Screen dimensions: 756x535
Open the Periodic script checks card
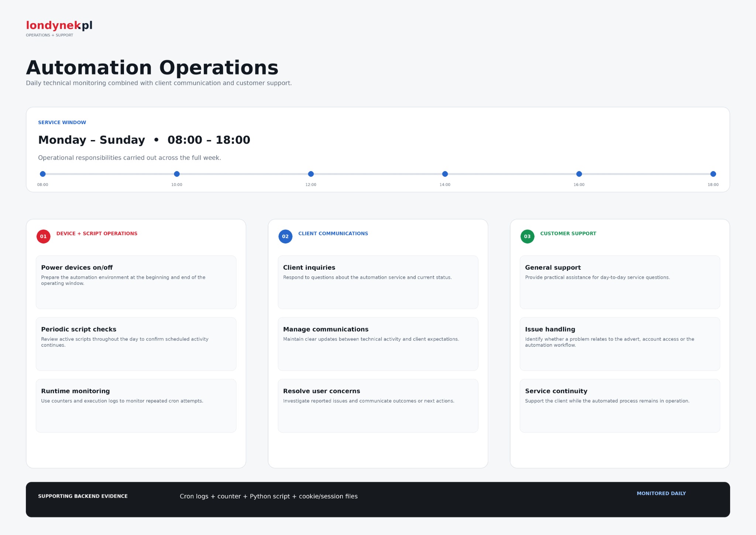136,344
